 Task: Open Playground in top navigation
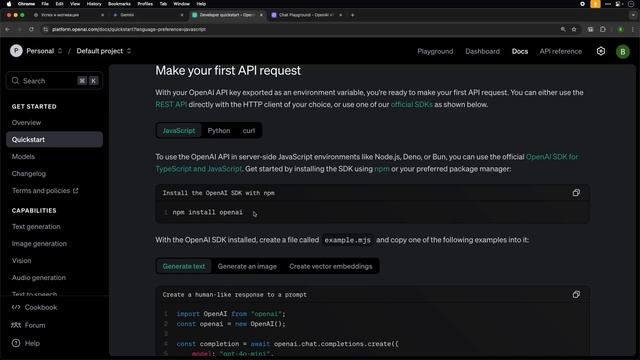pyautogui.click(x=435, y=51)
